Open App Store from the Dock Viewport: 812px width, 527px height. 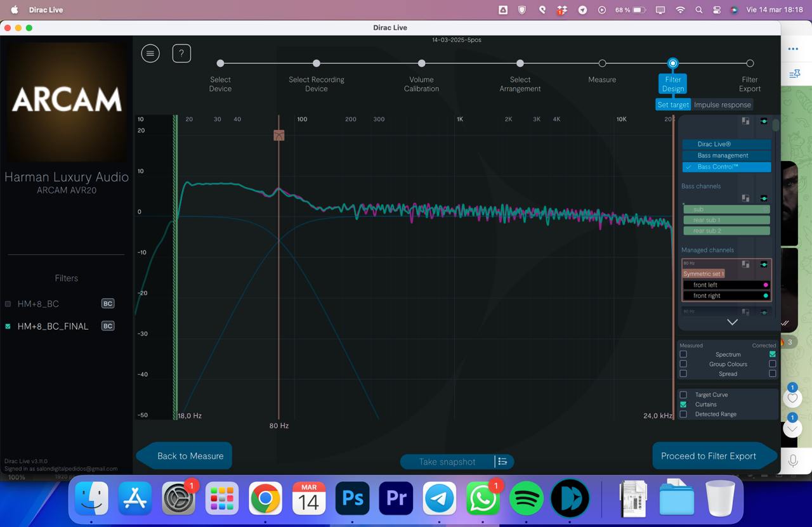tap(135, 498)
